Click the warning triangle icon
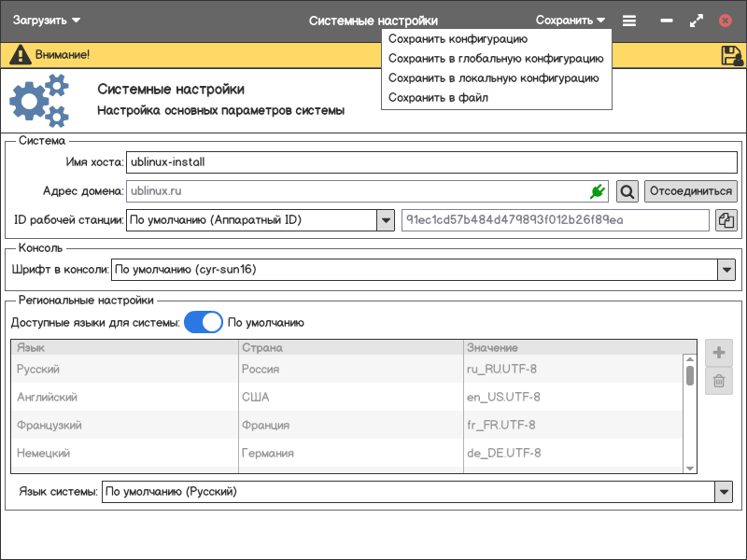747x560 pixels. click(x=20, y=55)
